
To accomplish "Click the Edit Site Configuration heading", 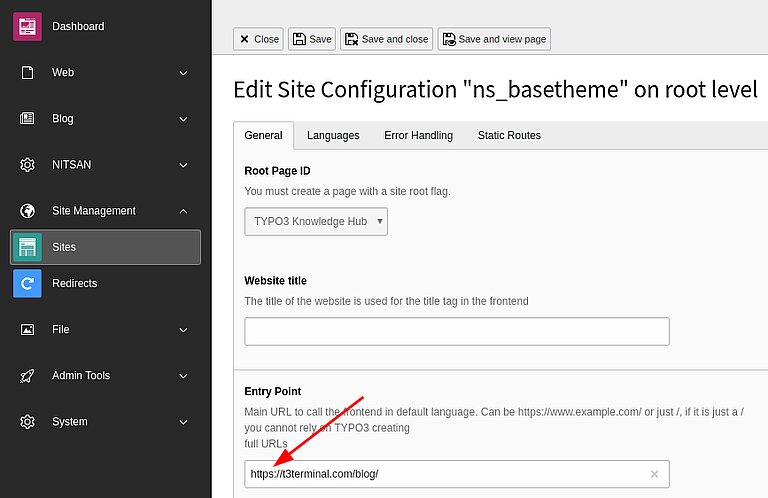I will 495,90.
